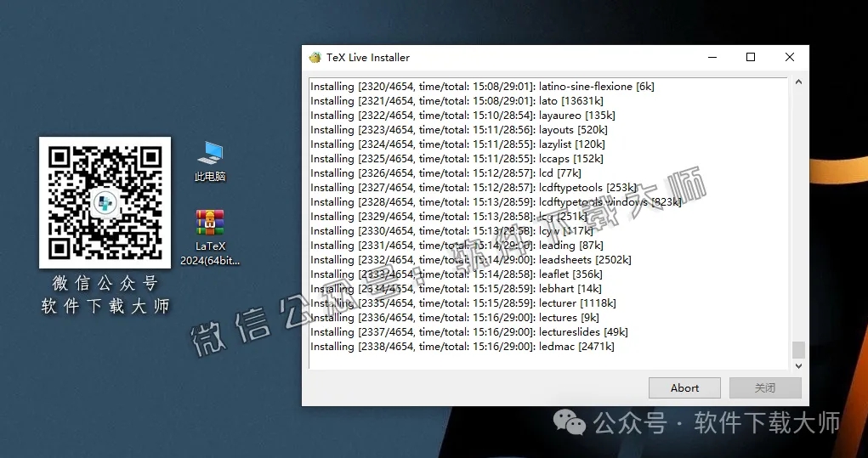The image size is (868, 458).
Task: Click the log line for latino-sine-flexione
Action: click(482, 87)
